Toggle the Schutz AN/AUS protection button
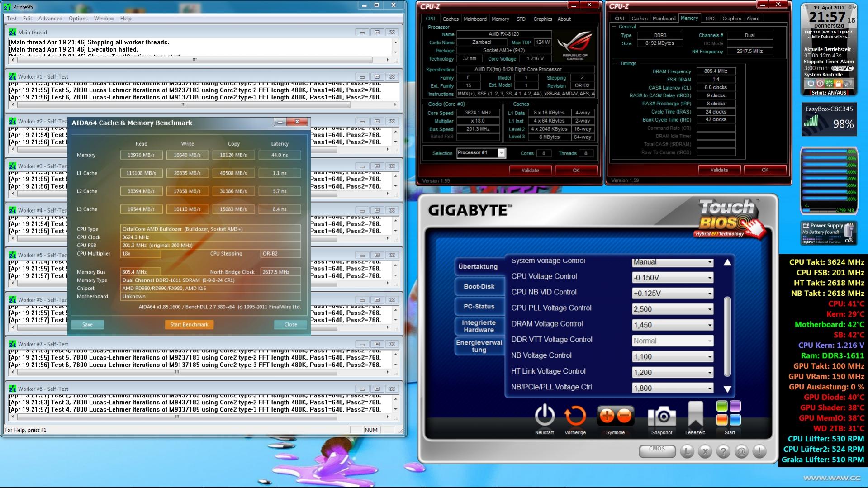The image size is (868, 488). point(829,93)
